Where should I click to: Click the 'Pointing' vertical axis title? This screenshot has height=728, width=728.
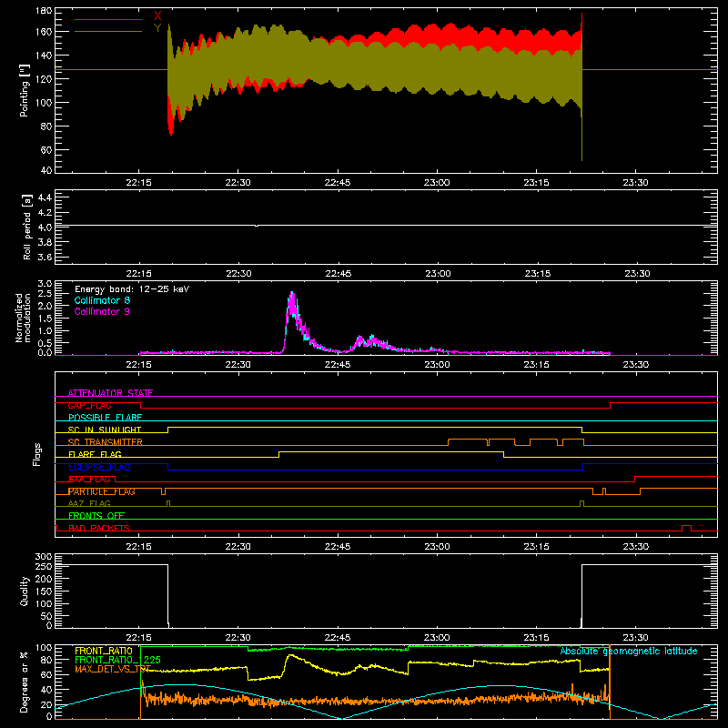(x=25, y=90)
